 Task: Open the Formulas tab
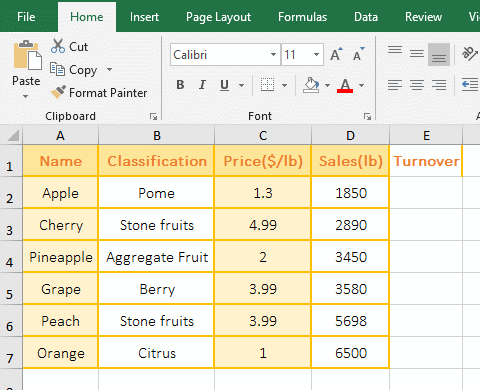(x=303, y=17)
